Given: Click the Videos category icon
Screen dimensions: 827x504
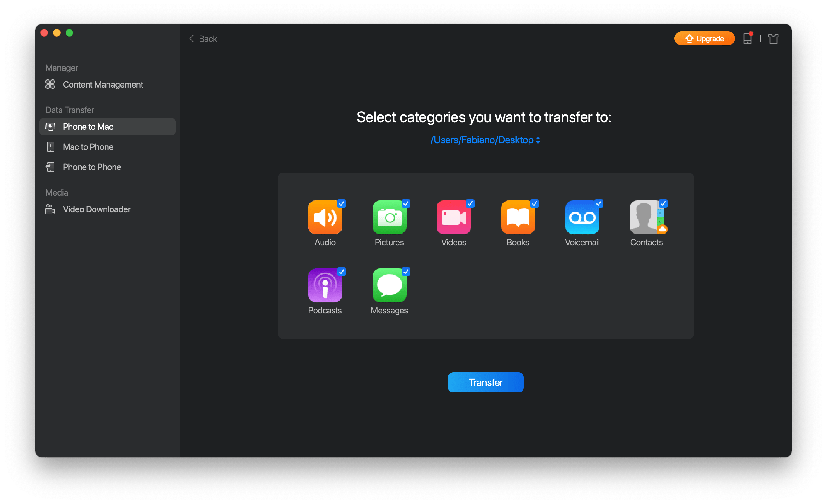Looking at the screenshot, I should tap(454, 217).
